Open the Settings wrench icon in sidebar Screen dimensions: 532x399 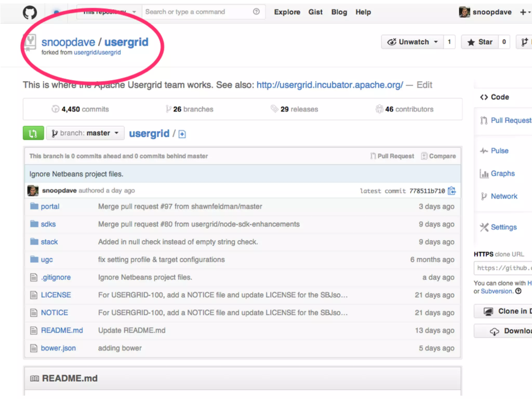point(484,227)
